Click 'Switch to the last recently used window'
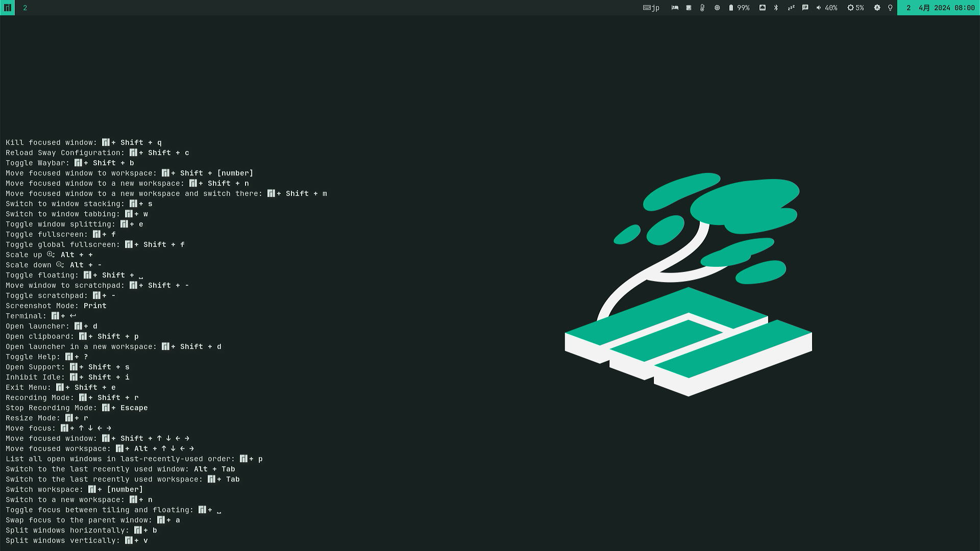 (x=120, y=469)
